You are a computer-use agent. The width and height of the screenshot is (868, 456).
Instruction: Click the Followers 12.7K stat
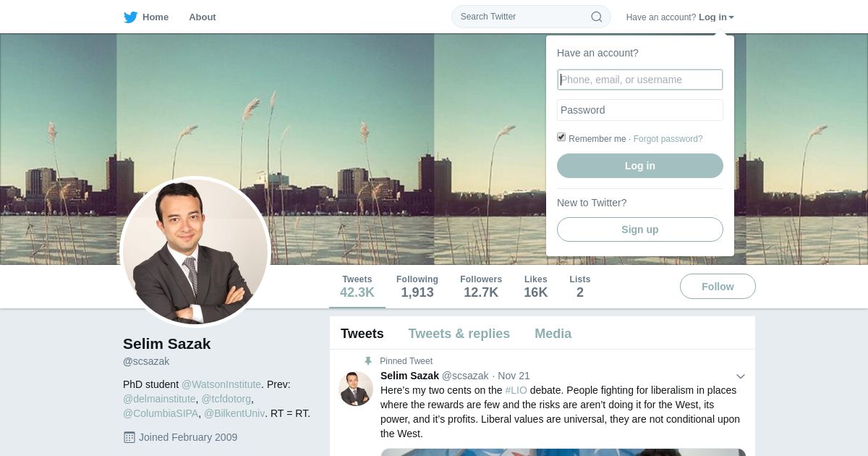click(481, 287)
